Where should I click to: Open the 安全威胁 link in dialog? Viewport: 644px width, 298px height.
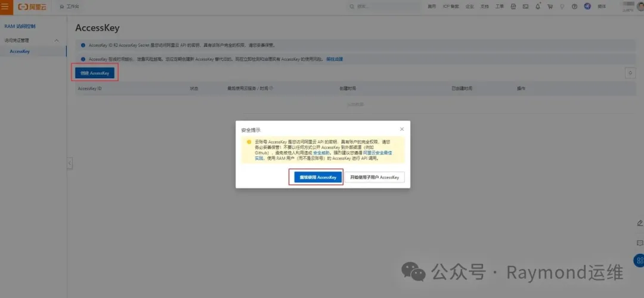coord(321,153)
